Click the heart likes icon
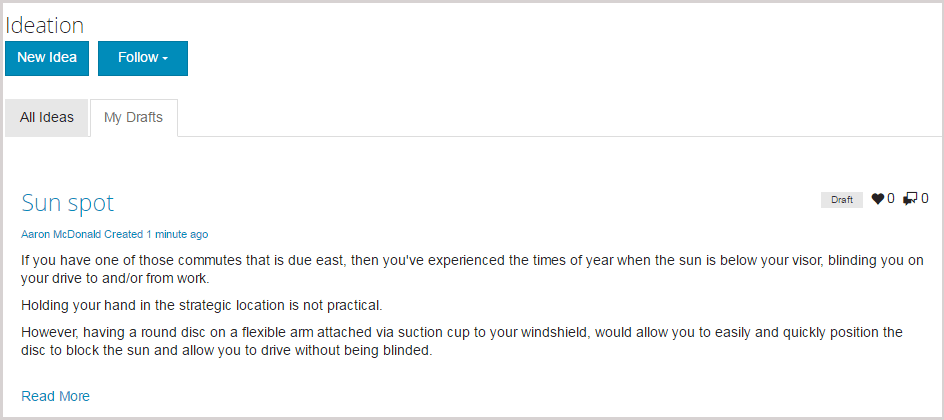The image size is (944, 420). coord(878,199)
